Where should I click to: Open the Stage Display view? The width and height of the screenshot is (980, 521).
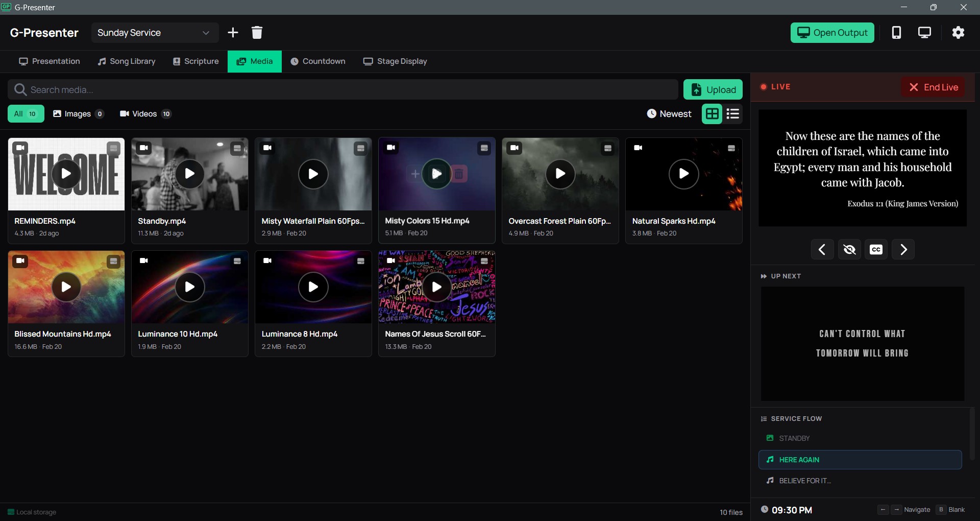click(x=395, y=61)
